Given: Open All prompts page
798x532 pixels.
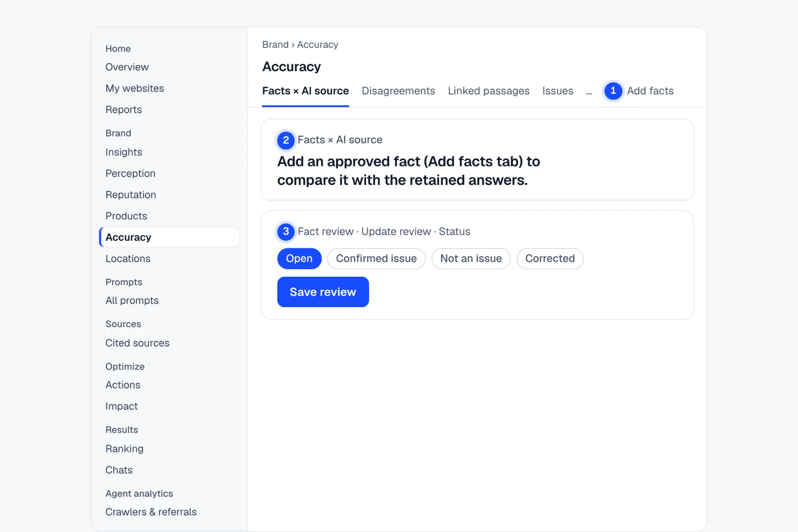Looking at the screenshot, I should [132, 301].
